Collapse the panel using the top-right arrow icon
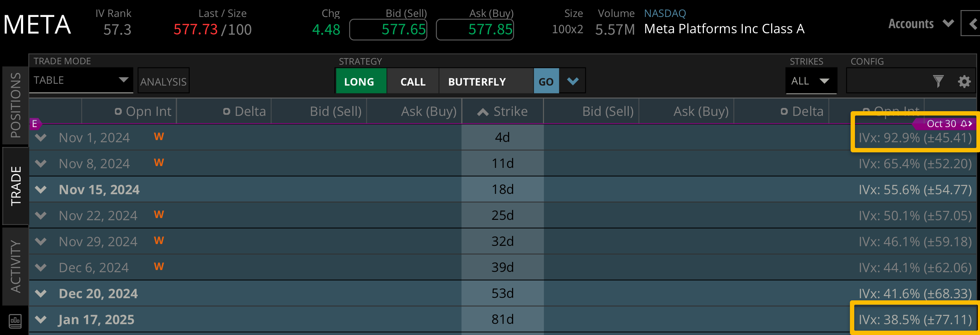 pyautogui.click(x=972, y=23)
